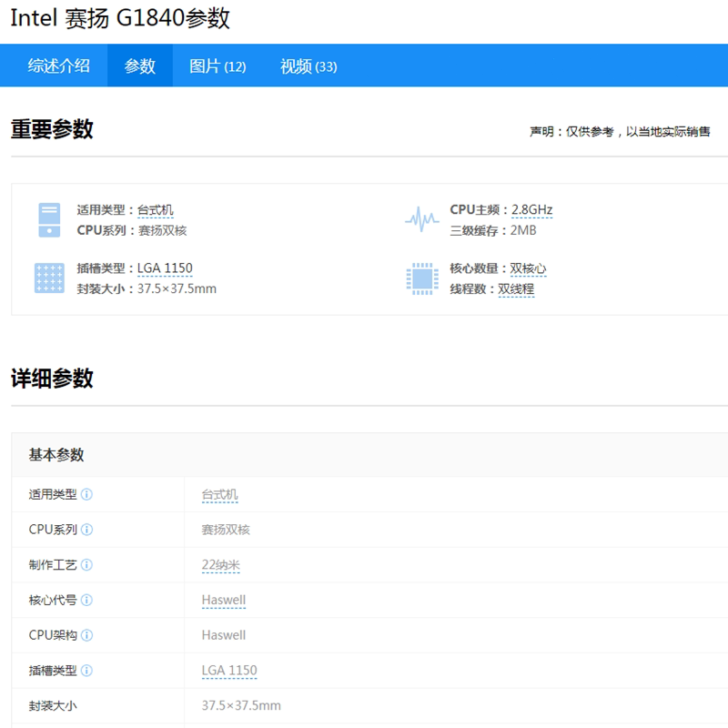Click the info icon next to CPU架构

pyautogui.click(x=86, y=635)
